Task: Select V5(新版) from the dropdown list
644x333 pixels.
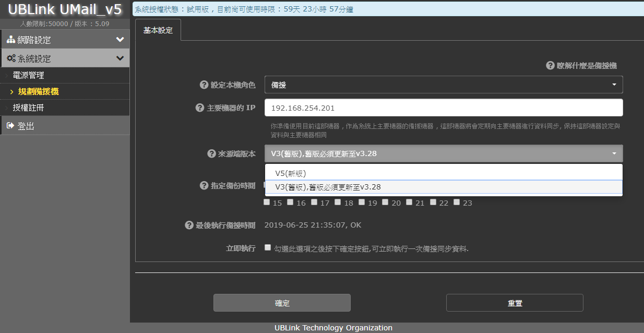Action: 290,173
